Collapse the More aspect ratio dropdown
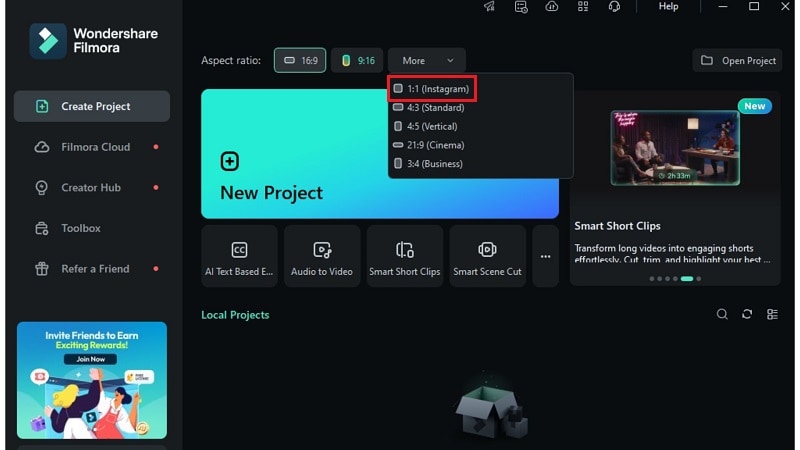 point(427,60)
